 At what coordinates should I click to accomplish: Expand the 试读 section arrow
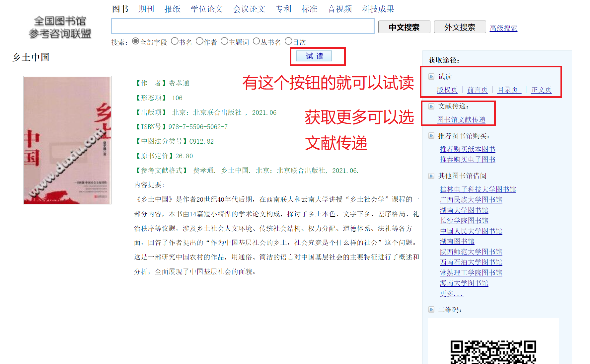431,77
